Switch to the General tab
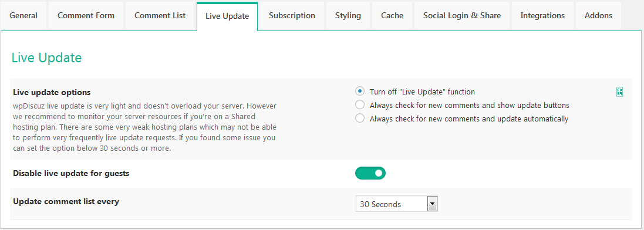This screenshot has height=230, width=644. pos(23,16)
